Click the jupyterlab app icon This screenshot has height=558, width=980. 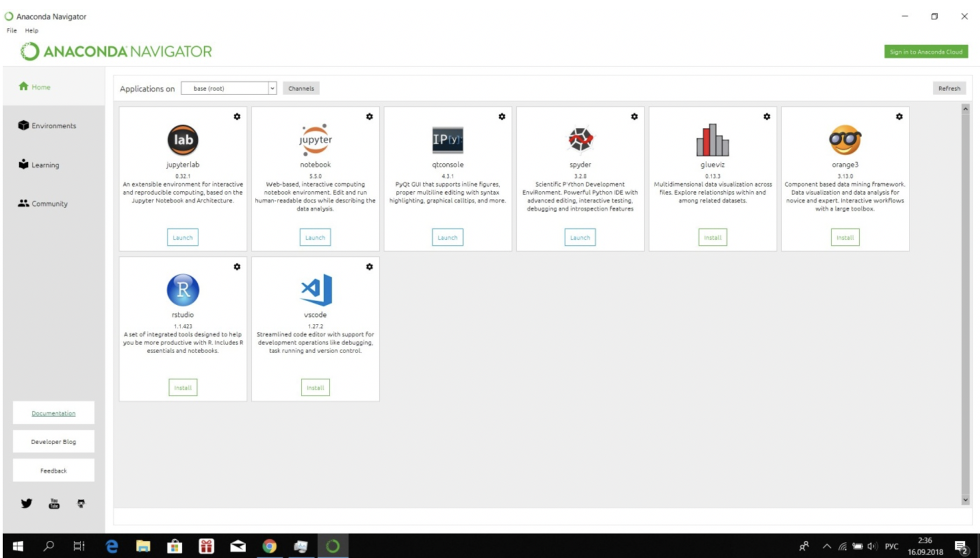tap(183, 140)
